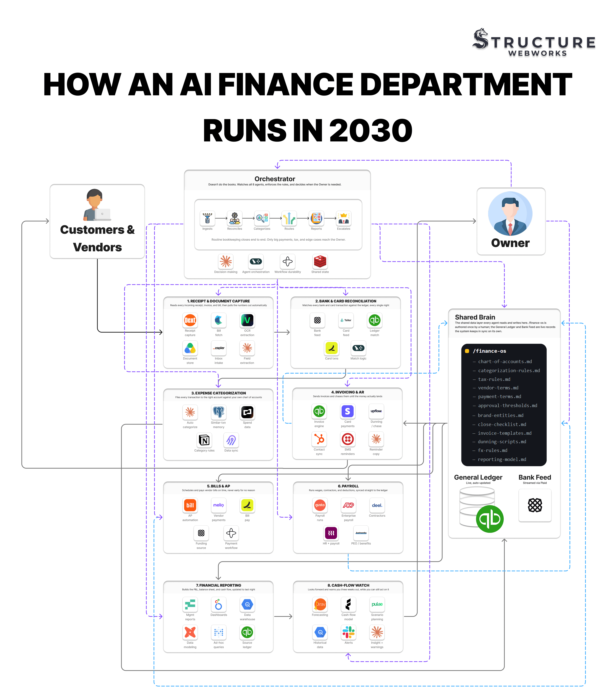Select the Similar-txn memory Postgres icon
The height and width of the screenshot is (696, 616).
point(218,412)
